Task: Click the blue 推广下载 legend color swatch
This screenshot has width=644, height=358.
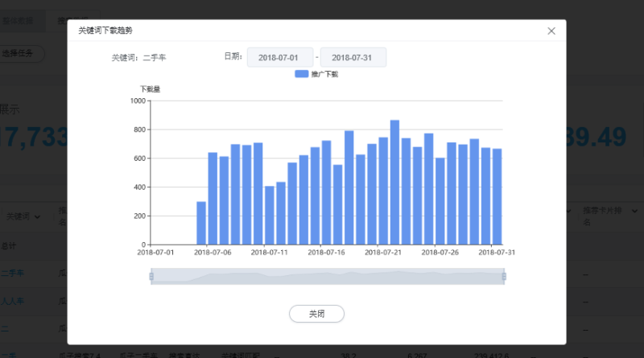Action: coord(301,74)
